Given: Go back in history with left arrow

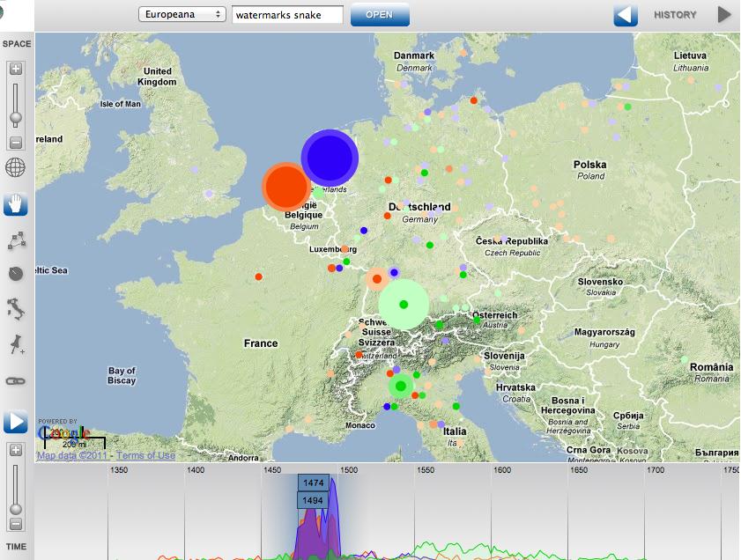Looking at the screenshot, I should (625, 15).
